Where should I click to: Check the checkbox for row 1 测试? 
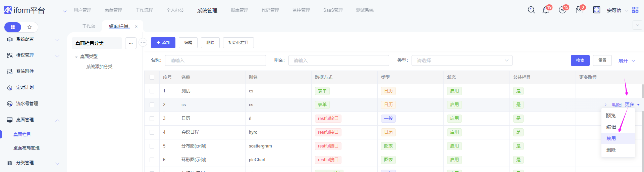[x=152, y=91]
